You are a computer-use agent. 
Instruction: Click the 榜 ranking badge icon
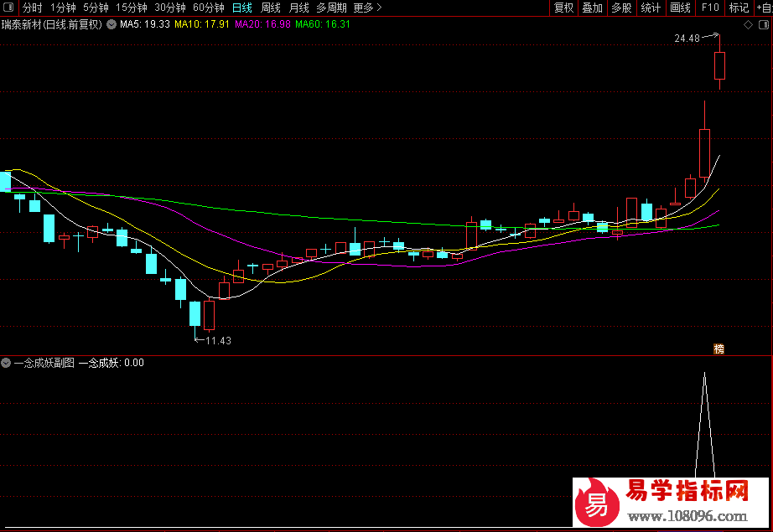pyautogui.click(x=719, y=349)
